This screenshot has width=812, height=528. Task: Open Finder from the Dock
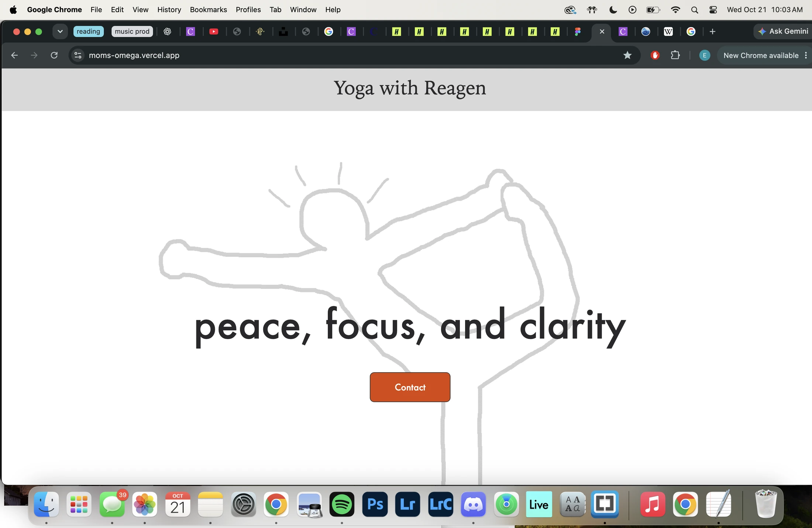point(46,504)
